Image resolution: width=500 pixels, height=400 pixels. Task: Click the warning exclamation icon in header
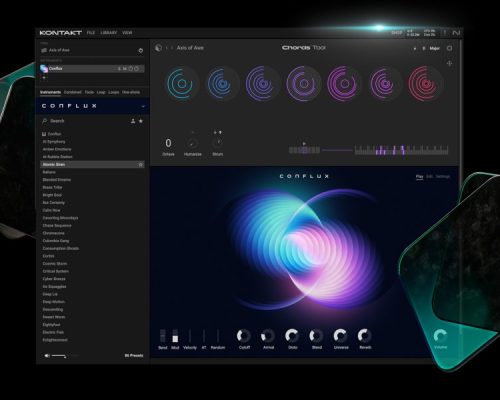tap(444, 33)
